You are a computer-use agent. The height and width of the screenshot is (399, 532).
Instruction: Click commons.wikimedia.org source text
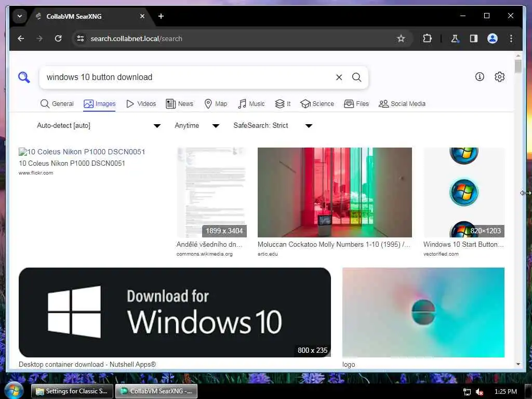[204, 254]
